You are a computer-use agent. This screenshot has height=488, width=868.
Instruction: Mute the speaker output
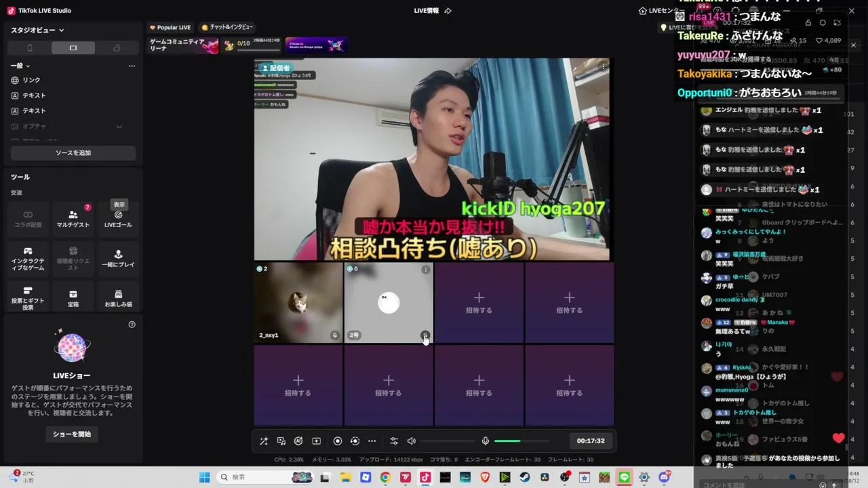click(x=412, y=441)
